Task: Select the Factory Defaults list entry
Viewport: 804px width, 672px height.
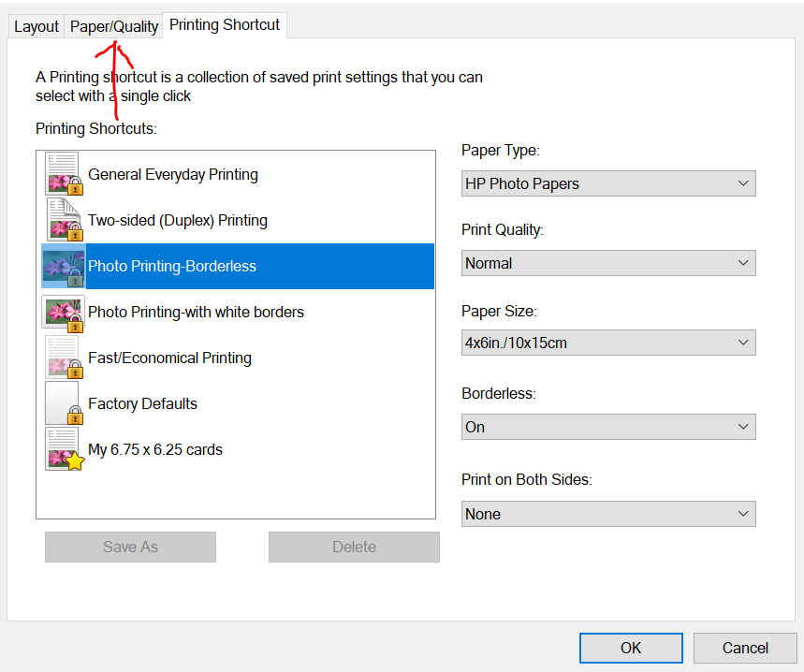Action: tap(143, 404)
